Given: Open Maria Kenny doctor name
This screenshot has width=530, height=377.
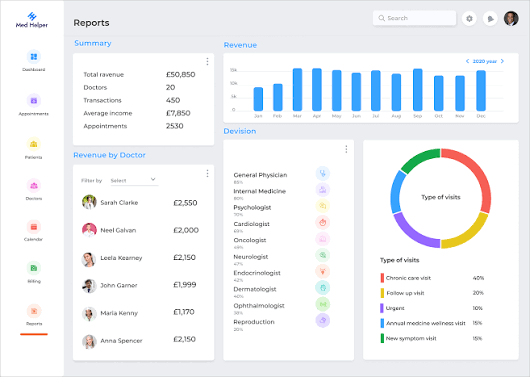Looking at the screenshot, I should (x=119, y=313).
